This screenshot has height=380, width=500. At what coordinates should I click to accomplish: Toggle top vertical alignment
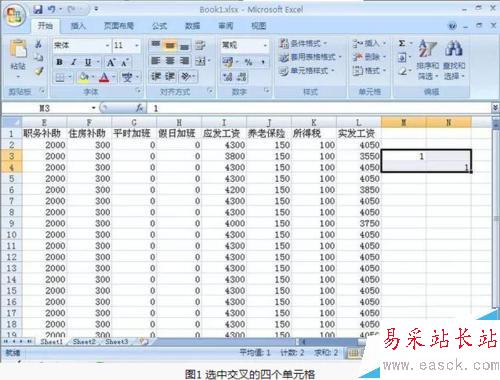[x=156, y=44]
